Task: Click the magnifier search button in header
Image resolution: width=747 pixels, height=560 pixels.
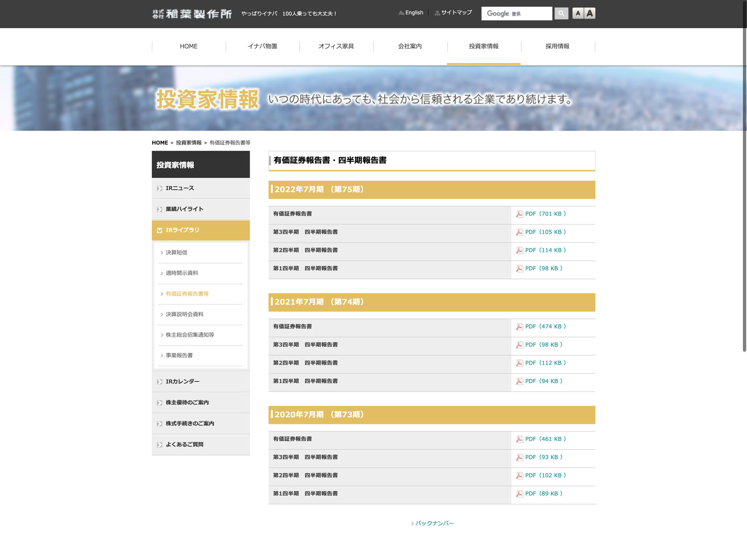Action: 561,14
